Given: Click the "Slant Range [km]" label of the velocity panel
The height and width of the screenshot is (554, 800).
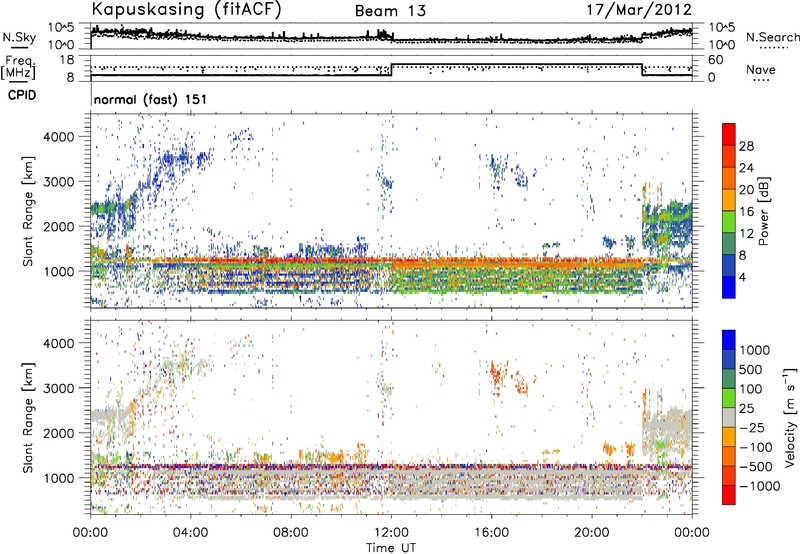Looking at the screenshot, I should 28,417.
